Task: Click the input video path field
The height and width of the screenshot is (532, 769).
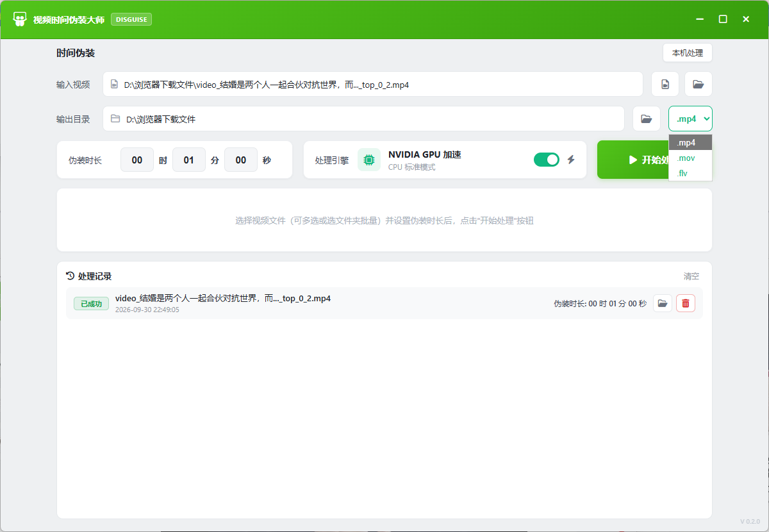Action: click(x=372, y=84)
